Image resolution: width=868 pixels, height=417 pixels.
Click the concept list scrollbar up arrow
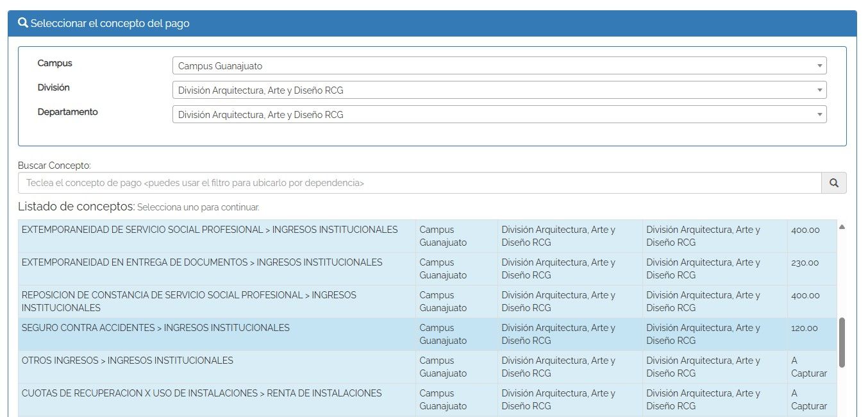(x=842, y=227)
